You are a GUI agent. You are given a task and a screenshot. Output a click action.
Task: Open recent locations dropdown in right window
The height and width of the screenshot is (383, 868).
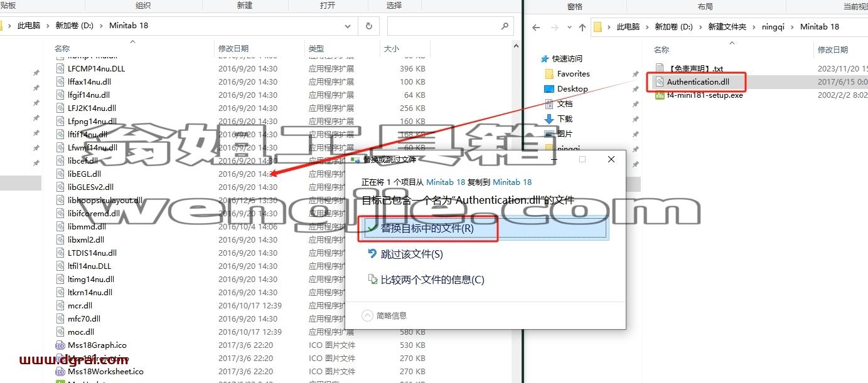[x=568, y=27]
